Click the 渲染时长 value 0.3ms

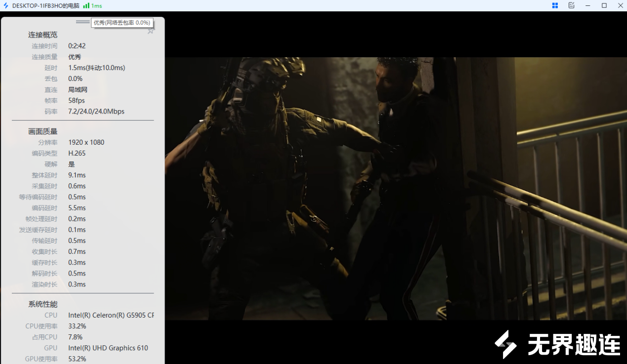coord(77,284)
